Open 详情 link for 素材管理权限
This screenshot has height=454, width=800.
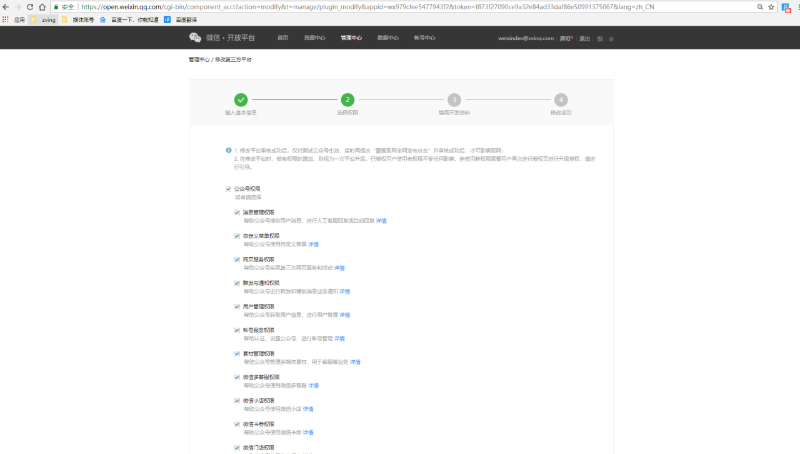pos(355,362)
